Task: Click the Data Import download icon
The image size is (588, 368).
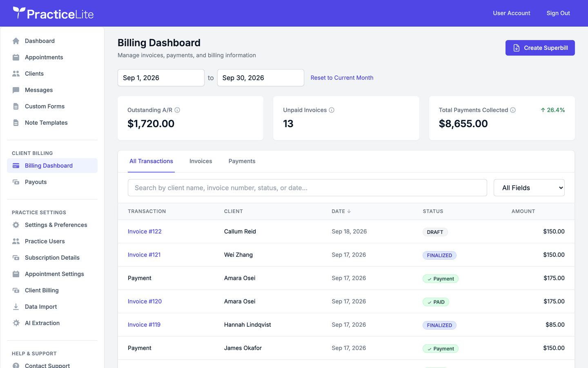Action: (16, 307)
